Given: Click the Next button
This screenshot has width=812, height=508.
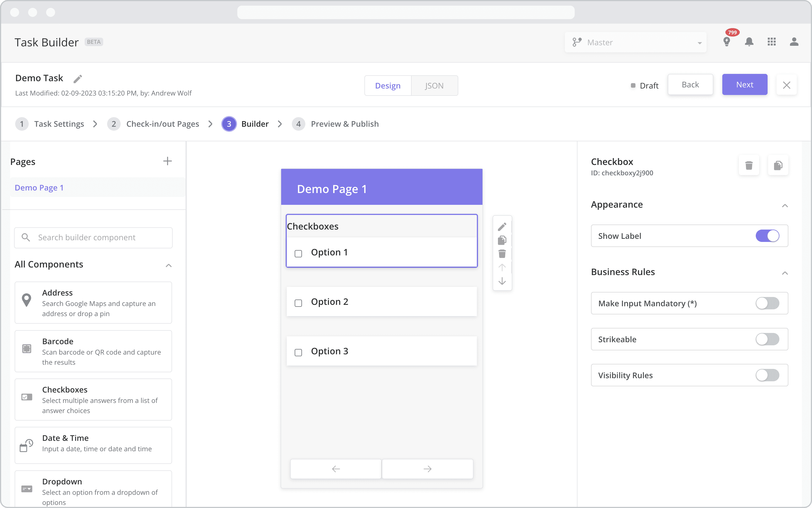Looking at the screenshot, I should tap(744, 84).
